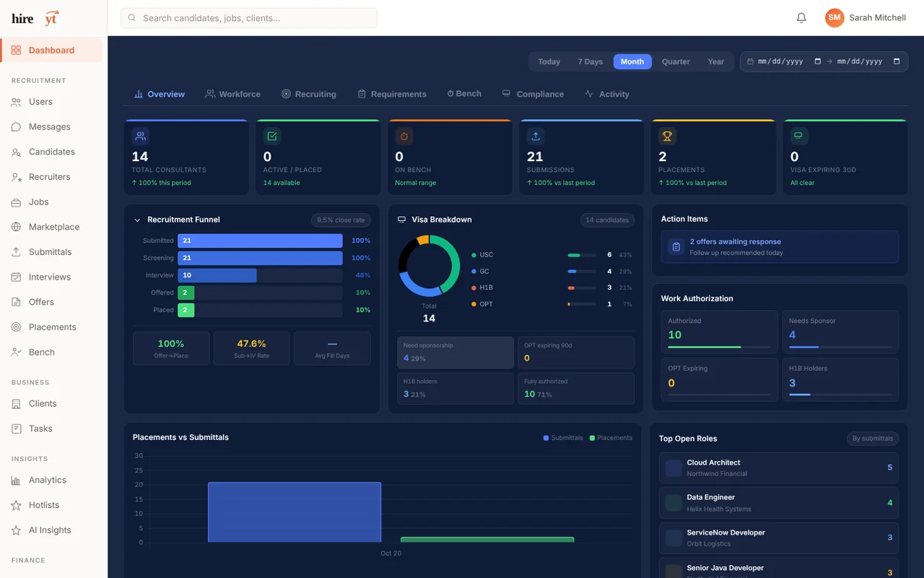Select the Month time range

tap(632, 61)
